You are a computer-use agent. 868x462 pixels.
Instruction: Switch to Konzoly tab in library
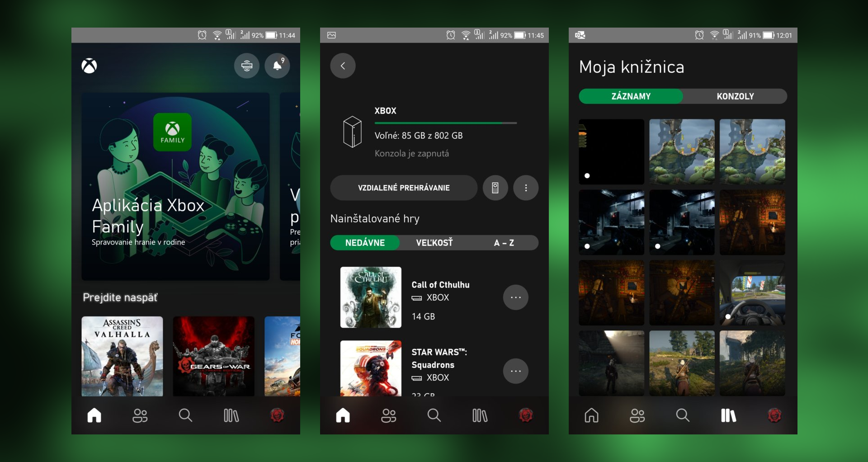[735, 96]
